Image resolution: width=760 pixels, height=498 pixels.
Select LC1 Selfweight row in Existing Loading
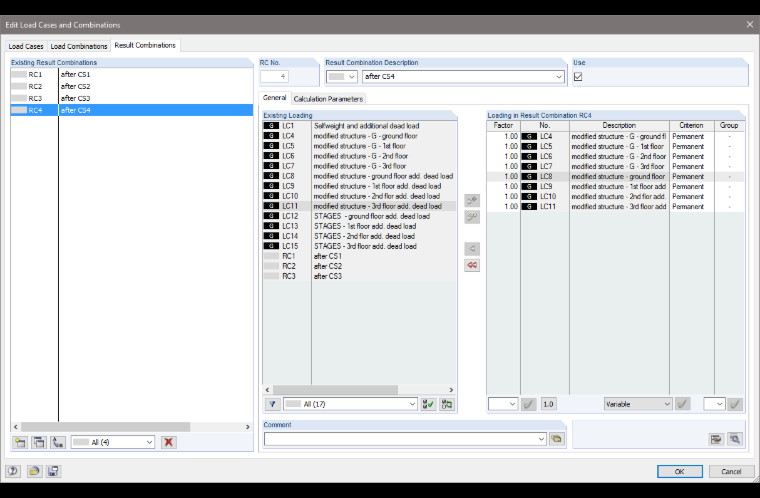(359, 126)
